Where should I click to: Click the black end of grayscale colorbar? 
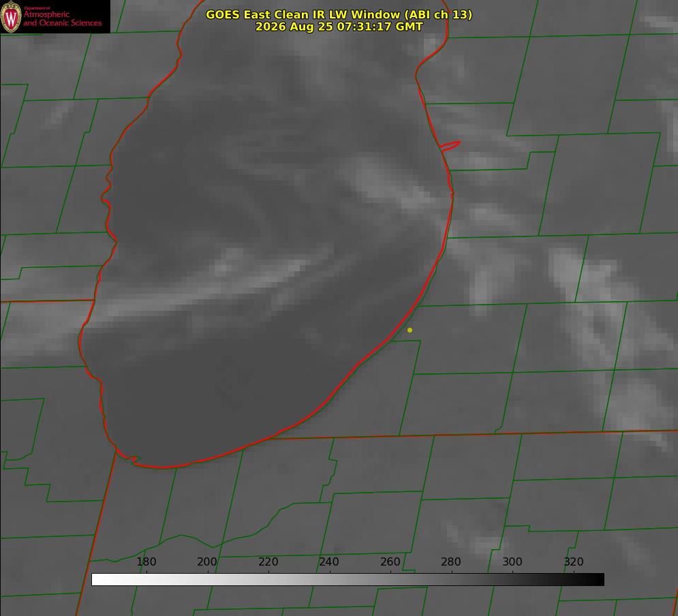coord(598,580)
